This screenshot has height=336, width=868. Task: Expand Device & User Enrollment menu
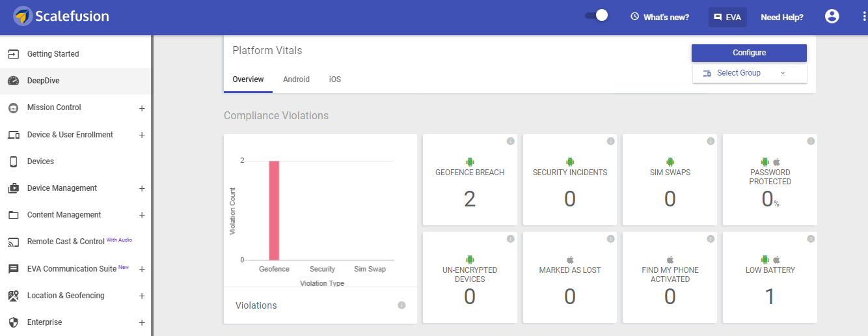[142, 135]
